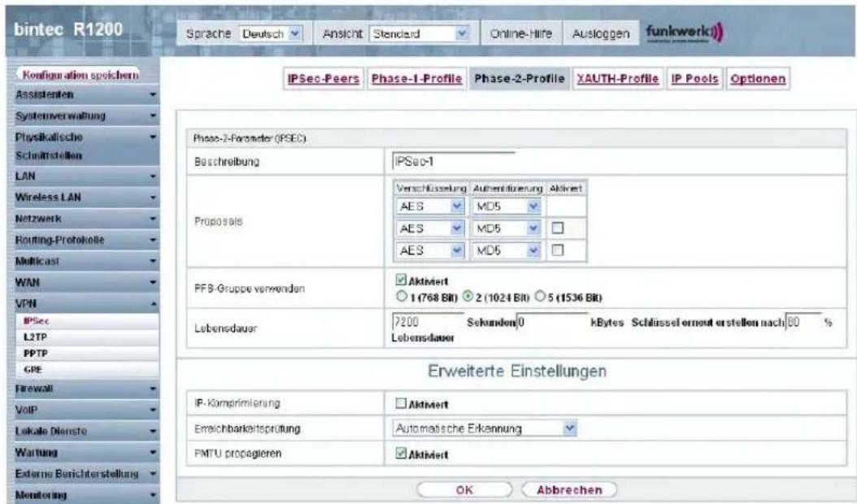
Task: Toggle PFS-Gruppe Aktiviert checkbox
Action: [x=401, y=280]
